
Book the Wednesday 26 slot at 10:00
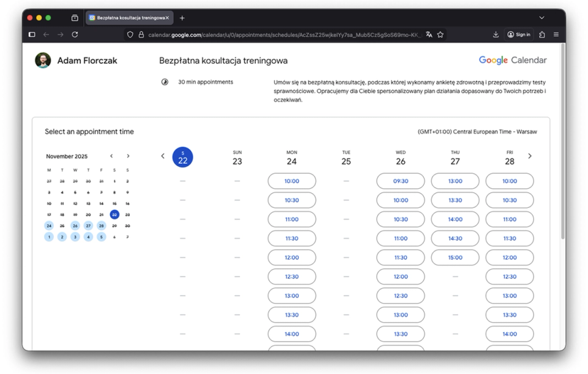pos(401,200)
